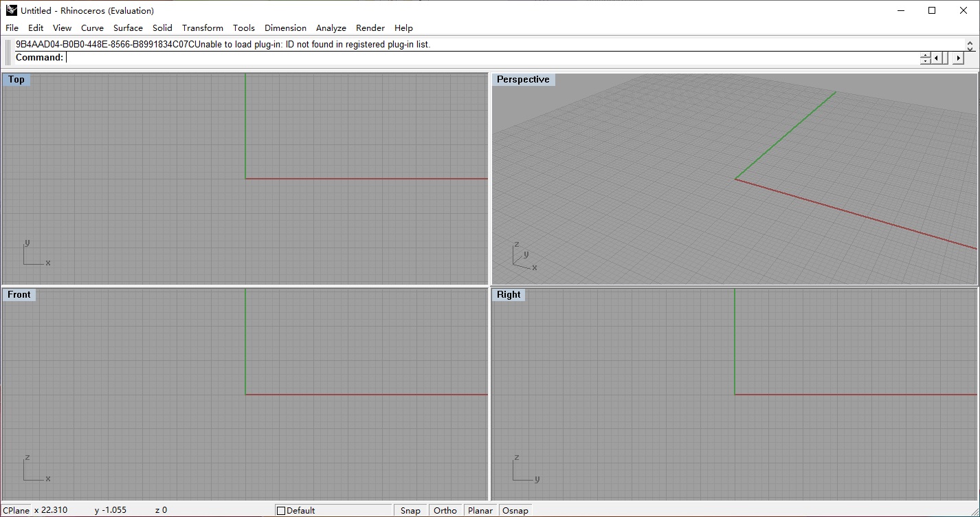Viewport: 980px width, 517px height.
Task: Toggle Snap in the status bar
Action: coord(410,510)
